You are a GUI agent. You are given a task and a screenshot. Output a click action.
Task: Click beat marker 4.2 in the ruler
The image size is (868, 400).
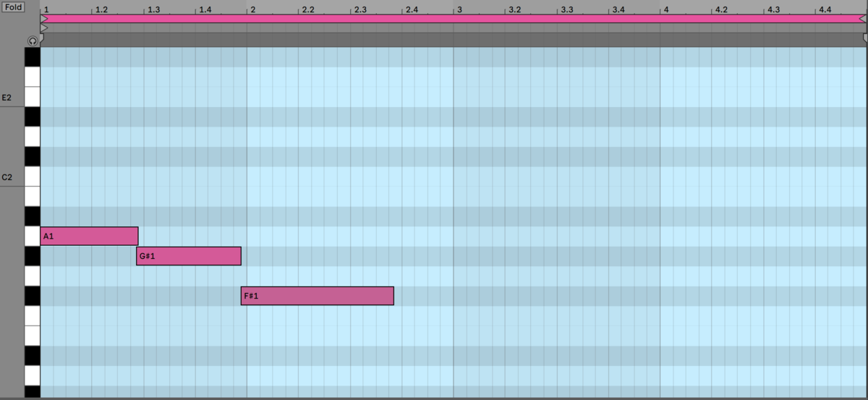(722, 10)
